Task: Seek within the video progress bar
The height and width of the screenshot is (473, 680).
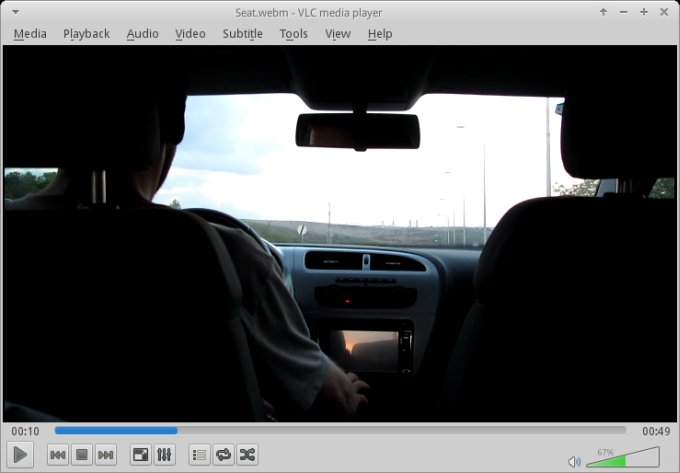Action: 340,431
